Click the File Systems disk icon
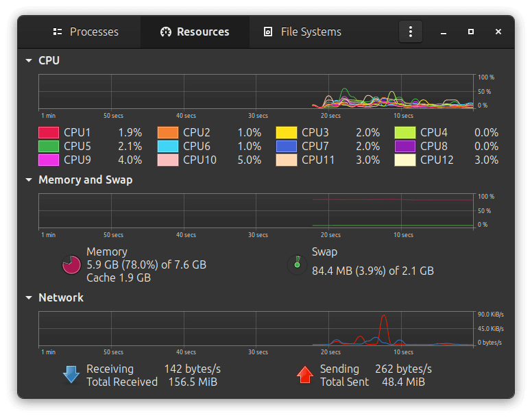 (268, 32)
